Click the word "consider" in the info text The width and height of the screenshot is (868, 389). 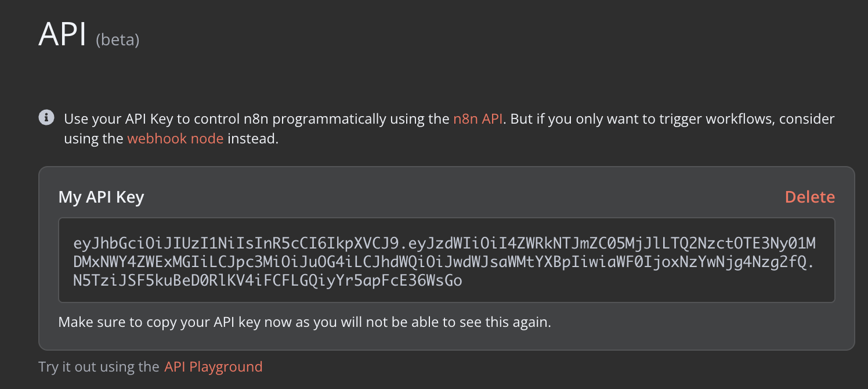(806, 119)
